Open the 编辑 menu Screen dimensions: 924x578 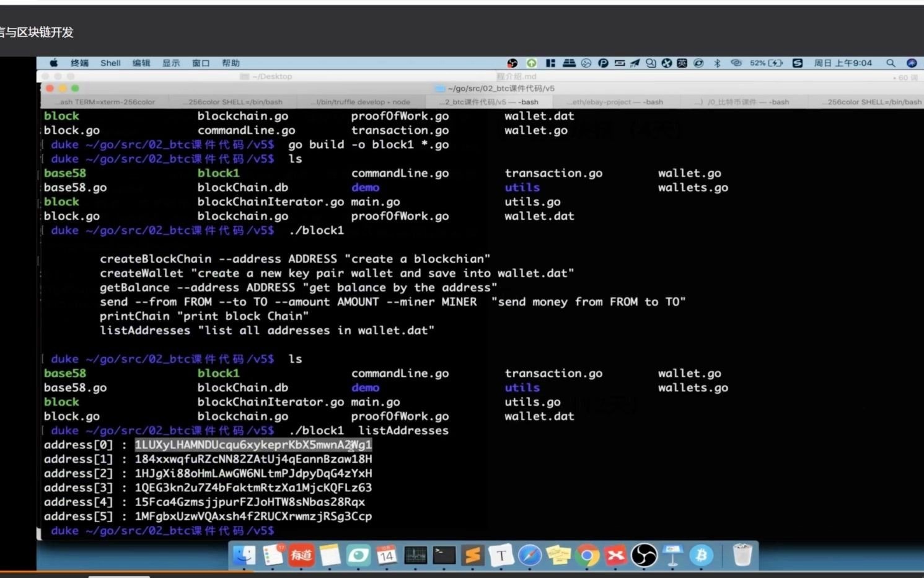[x=141, y=63]
